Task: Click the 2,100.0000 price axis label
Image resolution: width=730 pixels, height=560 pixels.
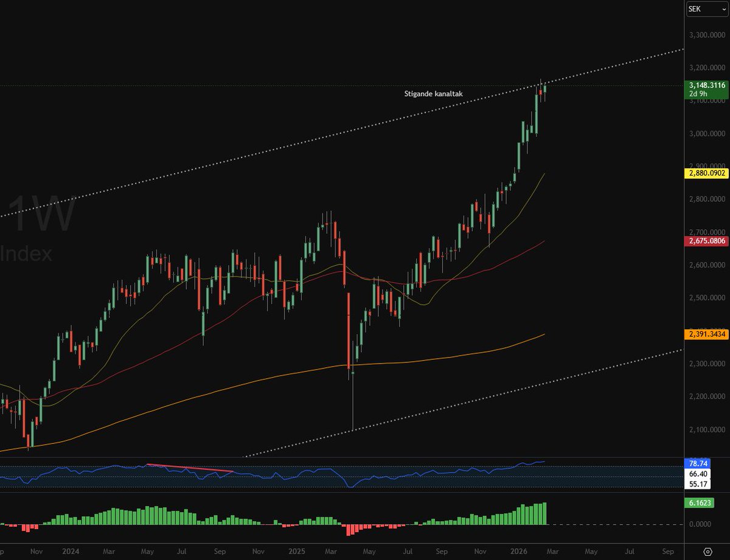Action: (x=707, y=429)
